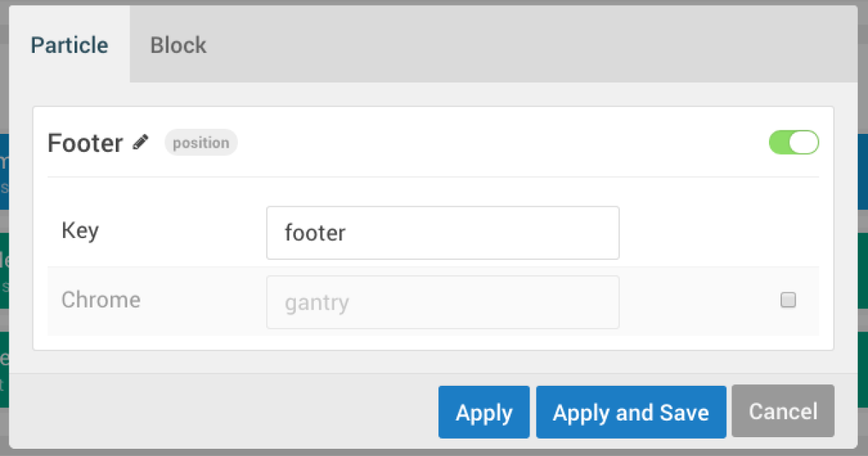The width and height of the screenshot is (868, 456).
Task: Click the blue bar behind dialog's right edge
Action: pos(863,171)
